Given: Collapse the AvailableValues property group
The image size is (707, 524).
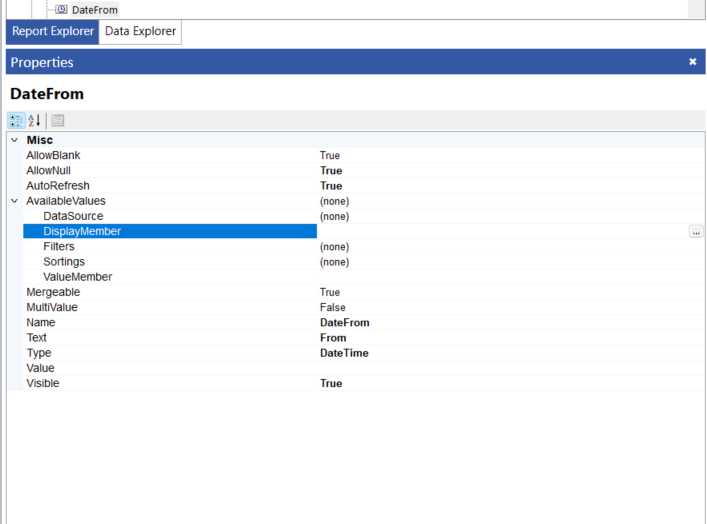Looking at the screenshot, I should (14, 201).
